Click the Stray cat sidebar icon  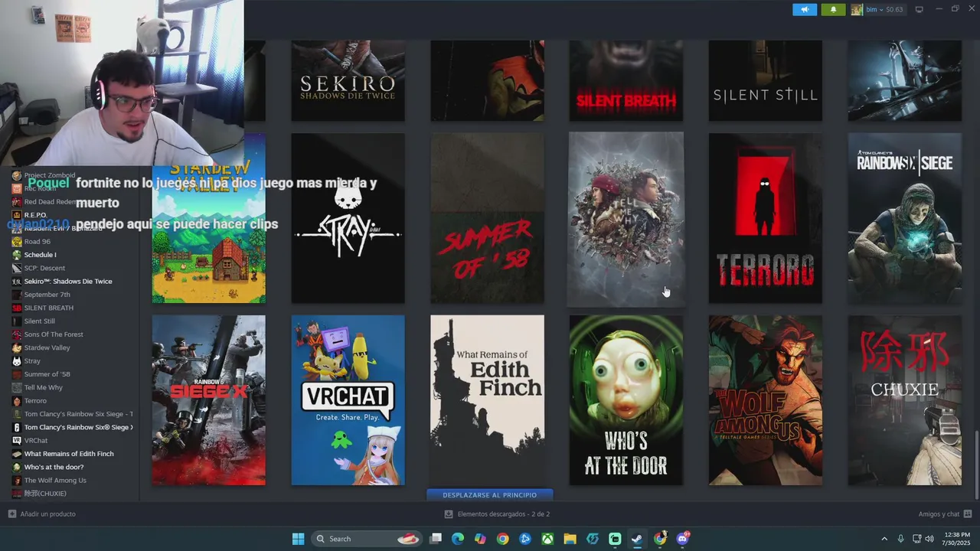pos(17,361)
